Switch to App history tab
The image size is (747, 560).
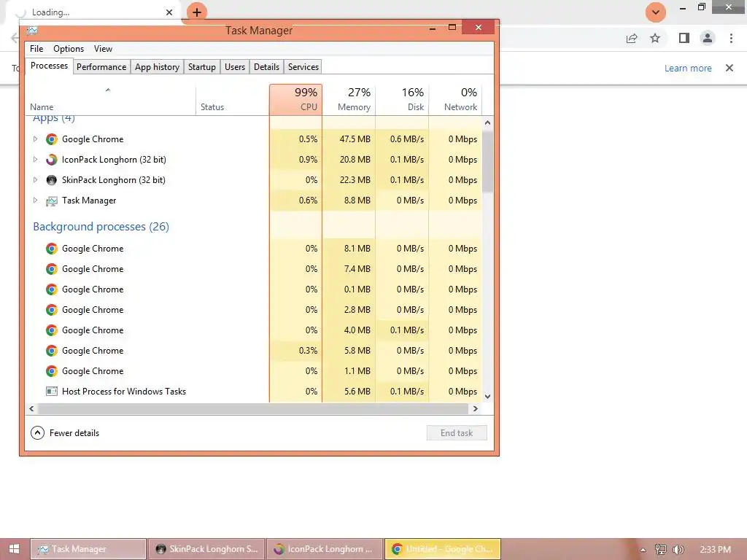[157, 67]
